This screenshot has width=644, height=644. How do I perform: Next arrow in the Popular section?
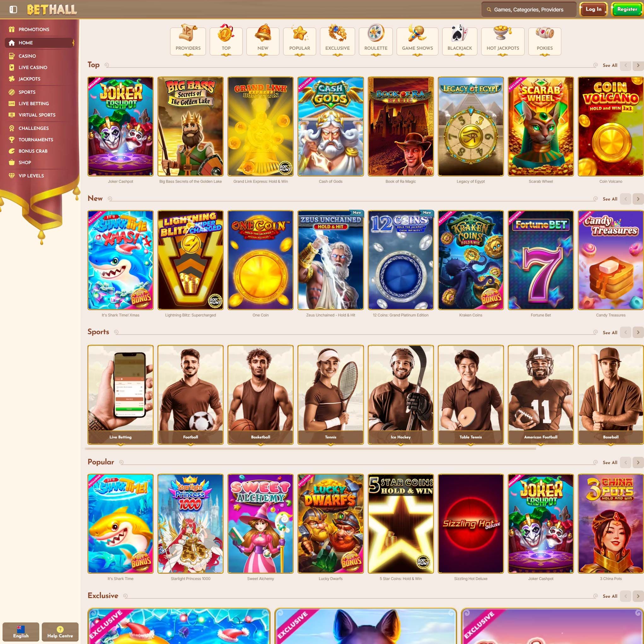click(638, 463)
